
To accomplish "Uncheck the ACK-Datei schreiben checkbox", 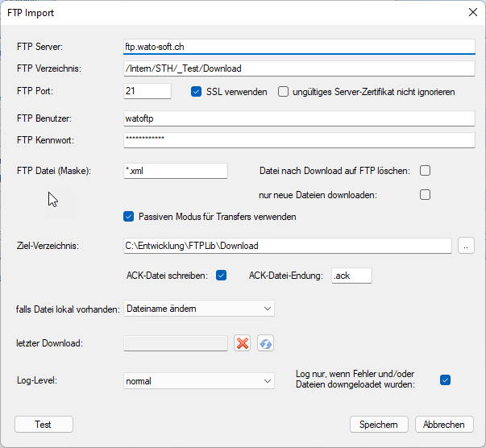I will pyautogui.click(x=222, y=276).
